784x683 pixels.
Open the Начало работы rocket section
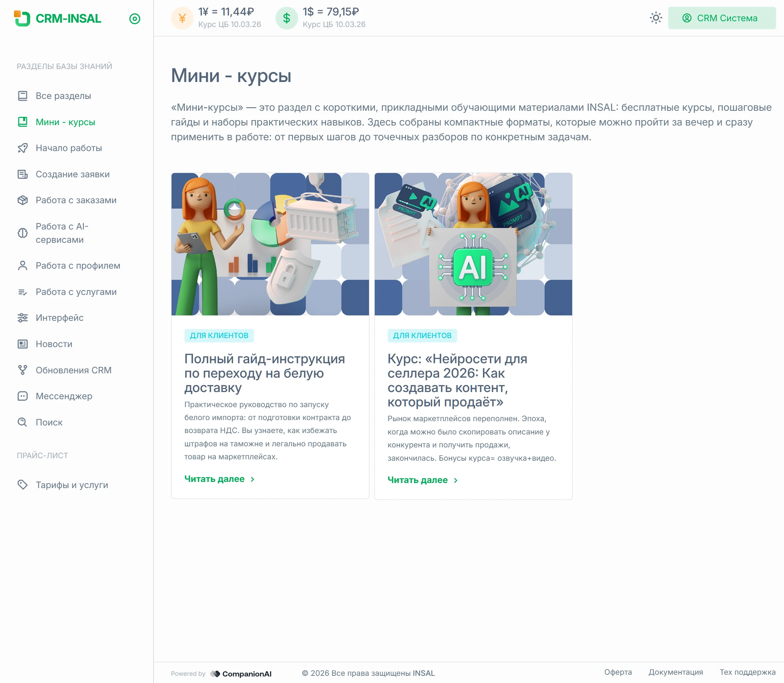click(x=69, y=148)
